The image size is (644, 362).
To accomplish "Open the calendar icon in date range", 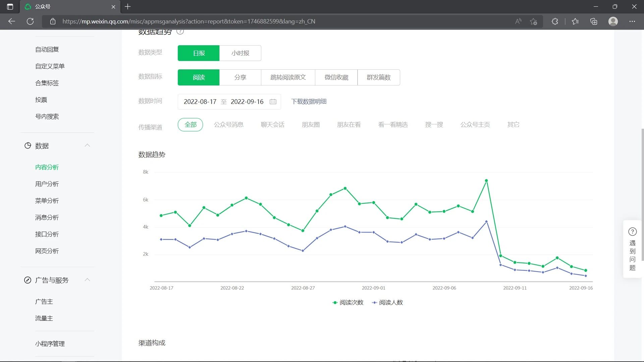I will [x=273, y=102].
